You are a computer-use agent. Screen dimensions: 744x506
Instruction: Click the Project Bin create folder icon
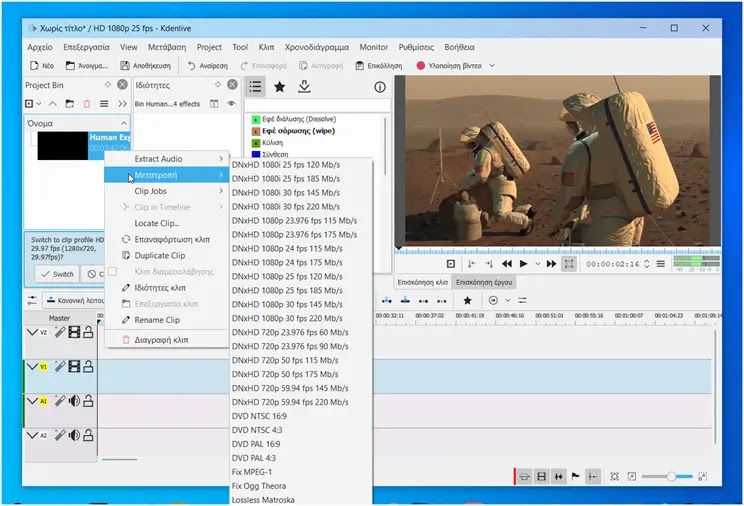pyautogui.click(x=70, y=104)
